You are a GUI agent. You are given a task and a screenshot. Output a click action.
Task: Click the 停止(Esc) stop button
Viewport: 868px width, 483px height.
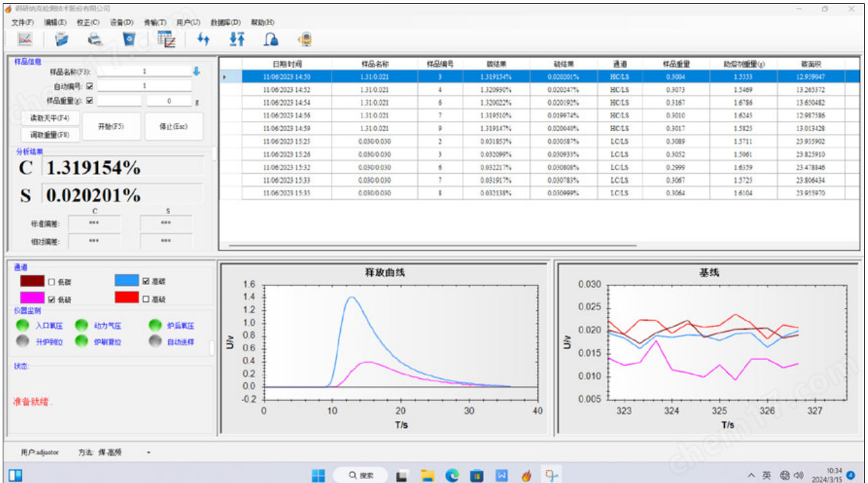coord(173,126)
